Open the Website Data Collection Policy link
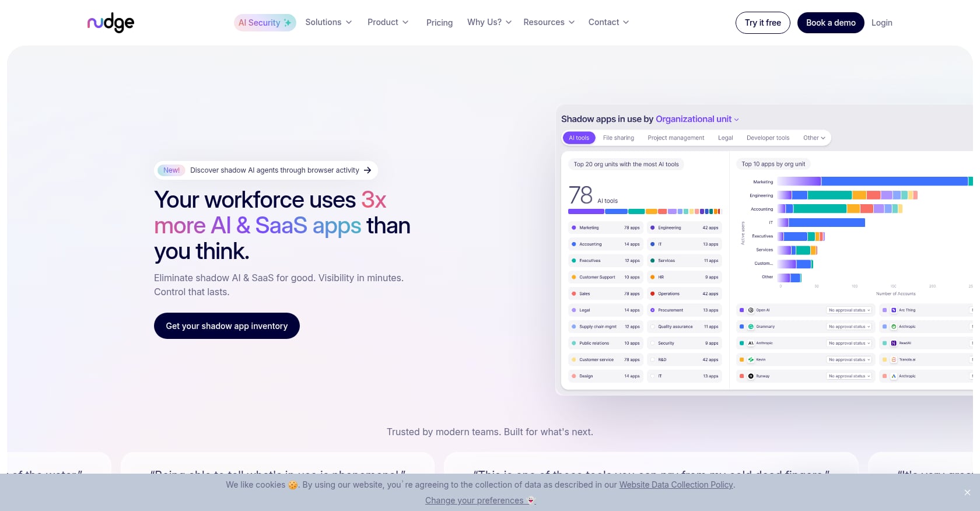980x511 pixels. pyautogui.click(x=676, y=485)
